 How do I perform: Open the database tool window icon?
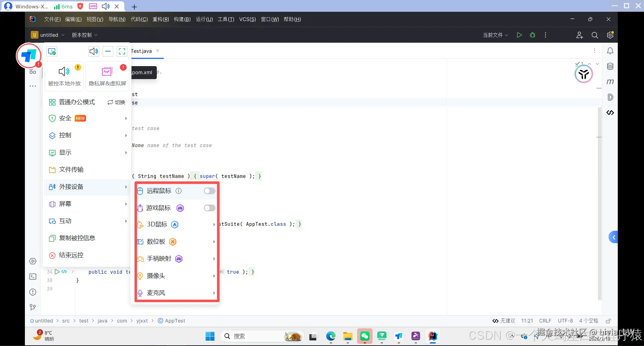610,66
